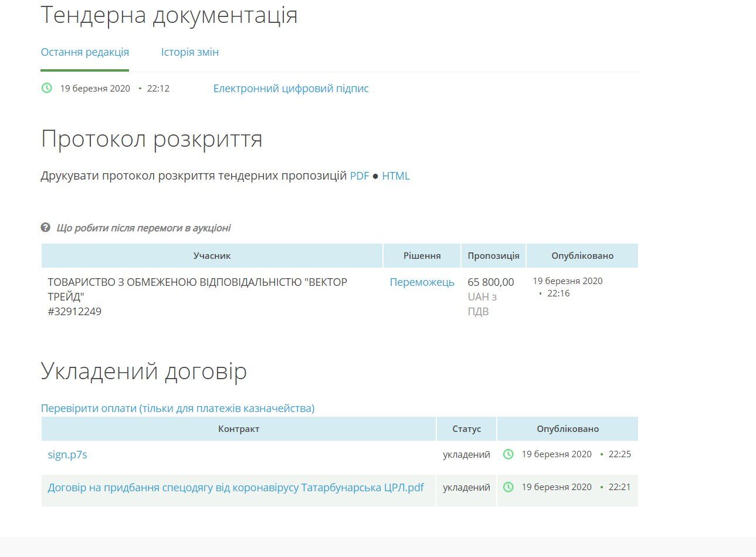This screenshot has height=557, width=756.
Task: Open the Що робити після перемоги в аукціоні hint
Action: point(143,228)
